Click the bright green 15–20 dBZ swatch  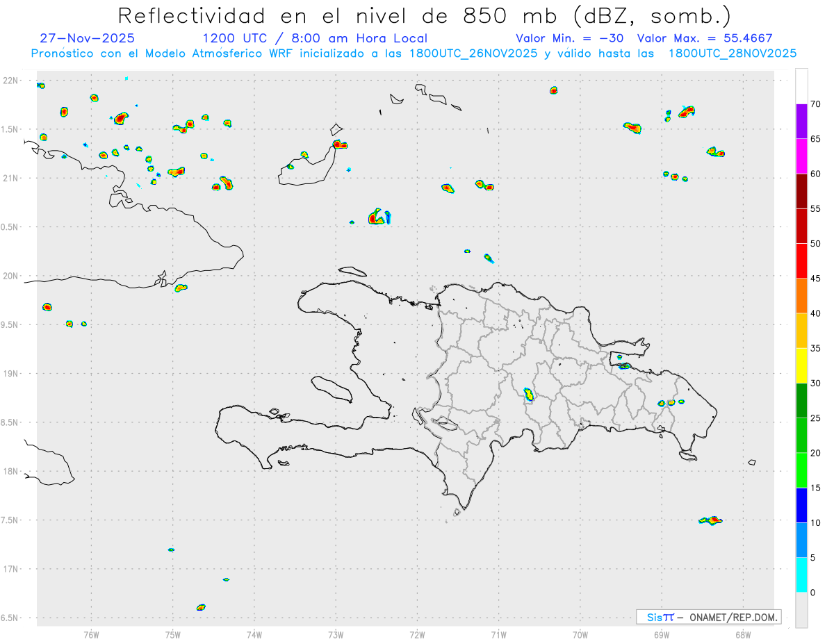pos(801,470)
